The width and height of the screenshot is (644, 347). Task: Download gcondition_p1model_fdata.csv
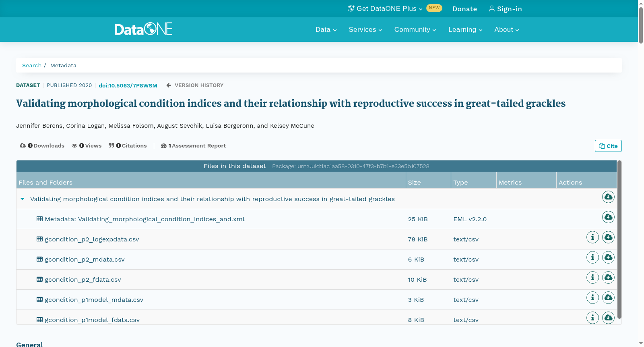click(608, 318)
